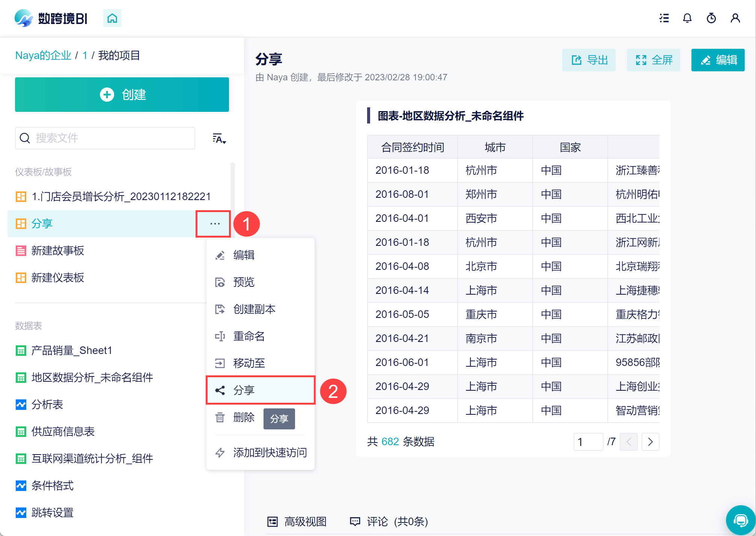Click the home icon in header
756x536 pixels.
[112, 18]
